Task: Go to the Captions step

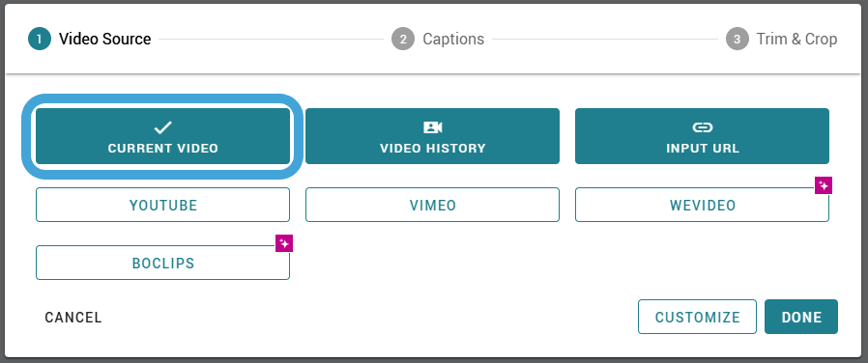Action: 453,40
